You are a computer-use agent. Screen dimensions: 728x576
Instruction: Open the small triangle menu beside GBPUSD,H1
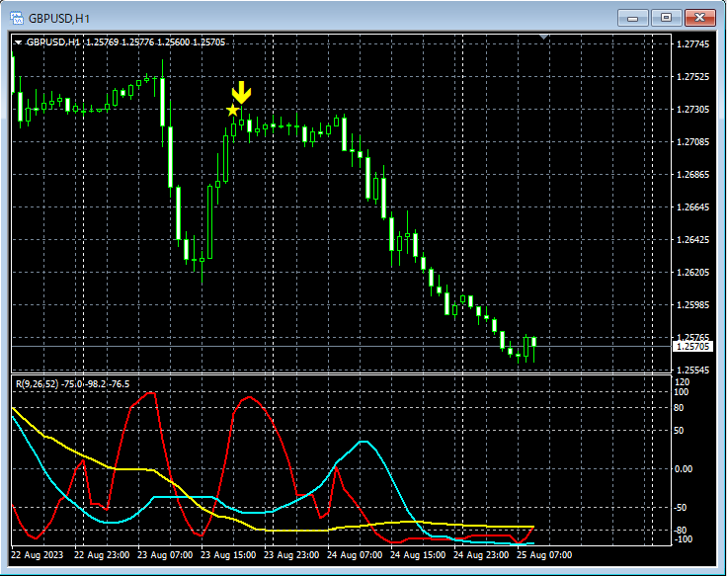click(x=18, y=42)
